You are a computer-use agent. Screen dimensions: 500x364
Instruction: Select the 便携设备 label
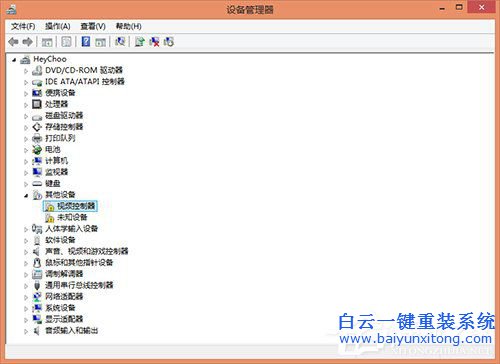pyautogui.click(x=60, y=93)
